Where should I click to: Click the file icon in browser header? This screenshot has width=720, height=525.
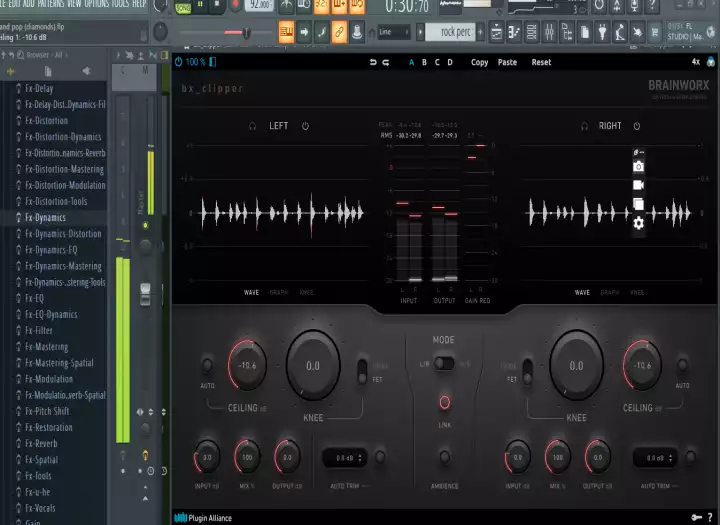coord(48,72)
